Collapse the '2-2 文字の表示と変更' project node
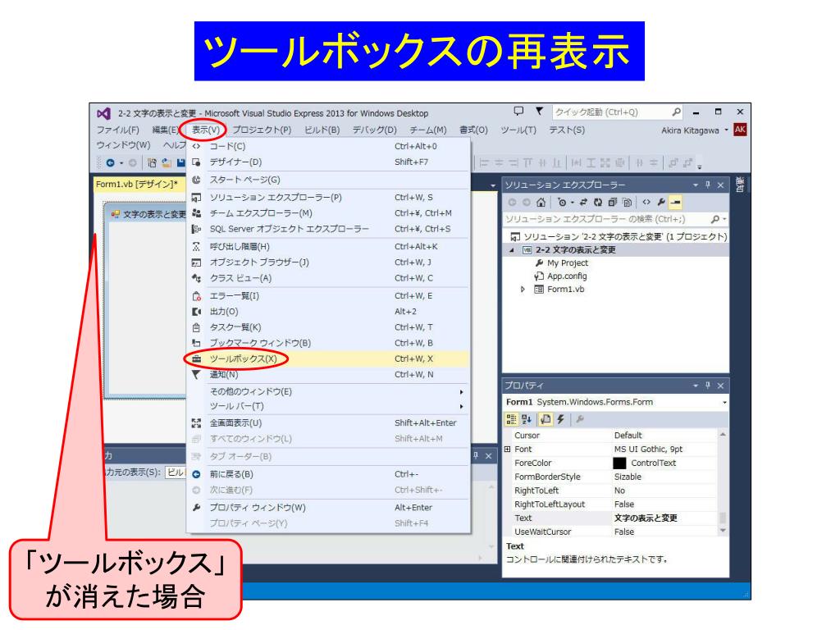This screenshot has width=840, height=630. (x=511, y=250)
